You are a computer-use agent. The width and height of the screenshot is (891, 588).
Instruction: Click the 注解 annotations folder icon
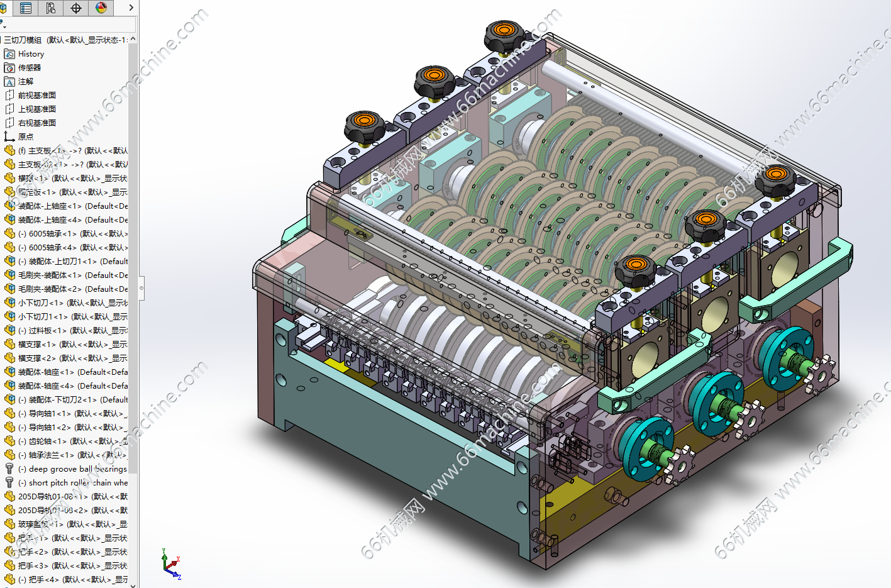click(9, 82)
